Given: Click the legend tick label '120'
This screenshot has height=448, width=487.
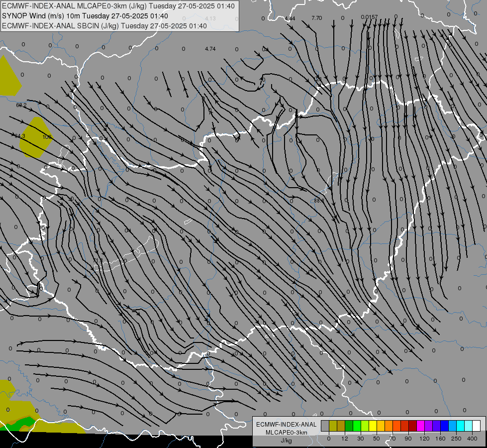Looking at the screenshot, I should [x=425, y=439].
